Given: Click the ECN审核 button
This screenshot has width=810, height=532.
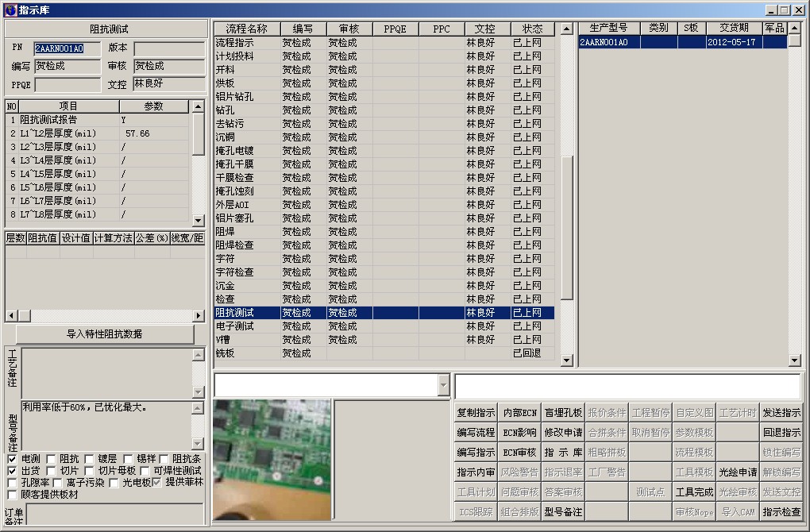Looking at the screenshot, I should pyautogui.click(x=519, y=453).
